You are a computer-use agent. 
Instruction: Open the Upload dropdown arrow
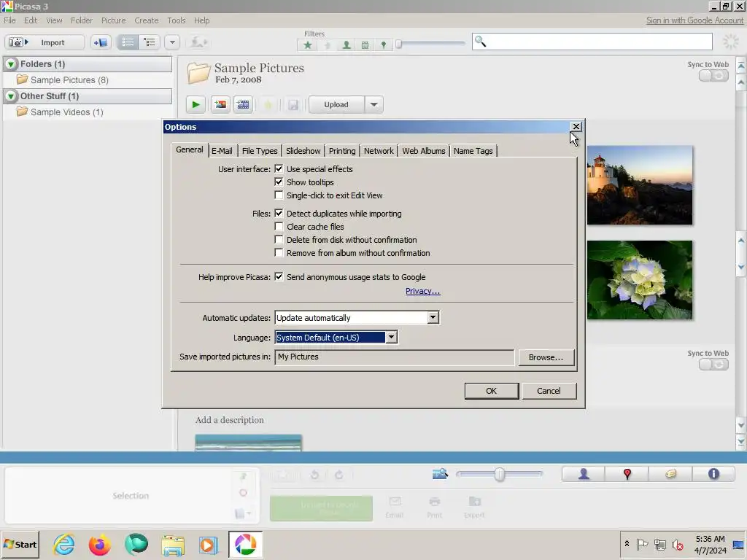(x=374, y=105)
